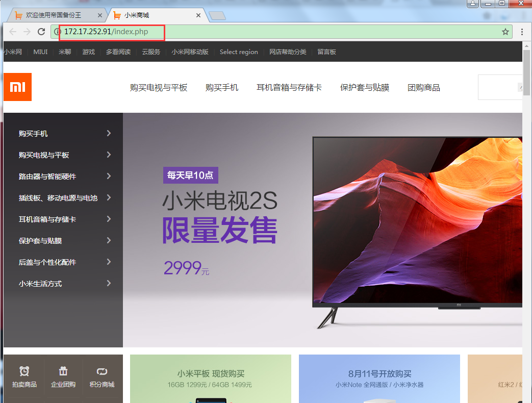Screen dimensions: 532x403
Task: Open the 游戏 top bar link
Action: [89, 52]
